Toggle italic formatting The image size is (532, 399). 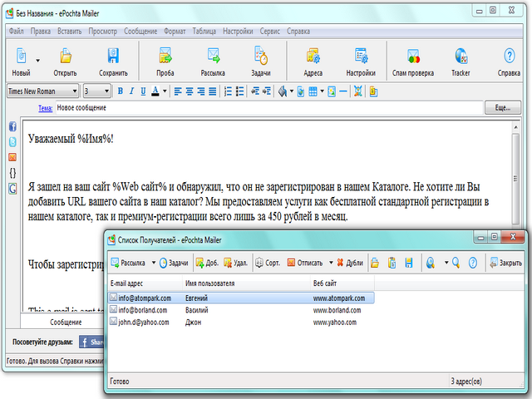pos(131,91)
